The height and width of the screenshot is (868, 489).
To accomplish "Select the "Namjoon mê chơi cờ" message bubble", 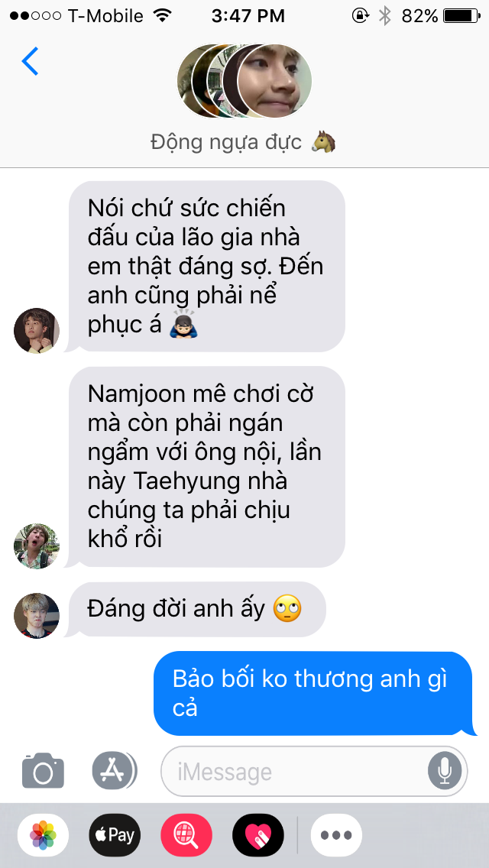I will coord(205,467).
